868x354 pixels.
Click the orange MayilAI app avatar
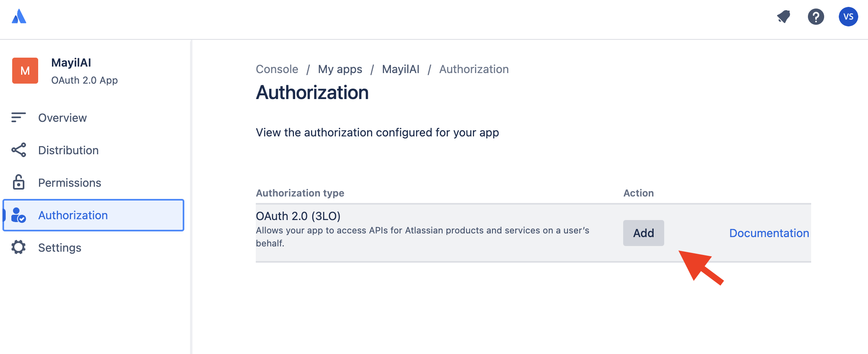[25, 71]
